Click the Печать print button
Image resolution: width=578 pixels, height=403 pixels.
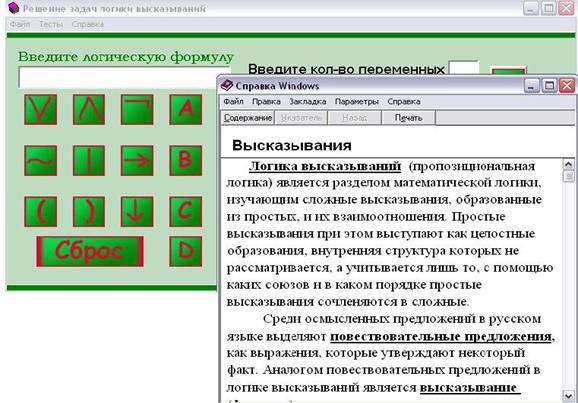(x=408, y=118)
